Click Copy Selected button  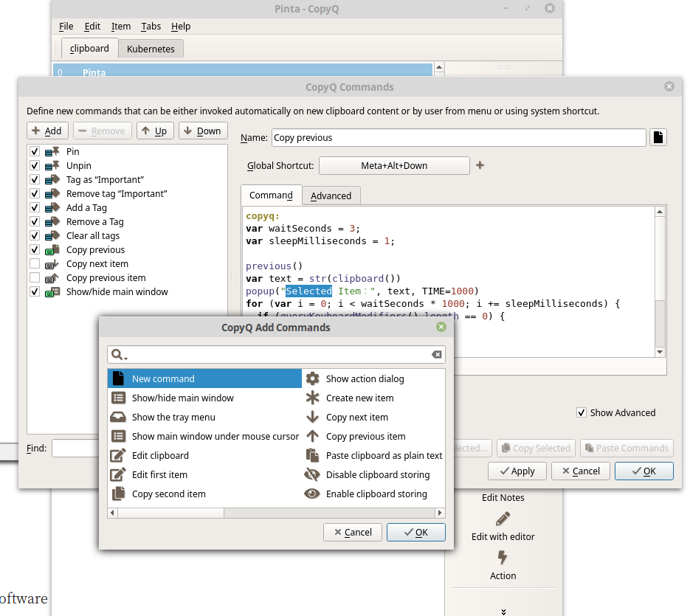536,448
